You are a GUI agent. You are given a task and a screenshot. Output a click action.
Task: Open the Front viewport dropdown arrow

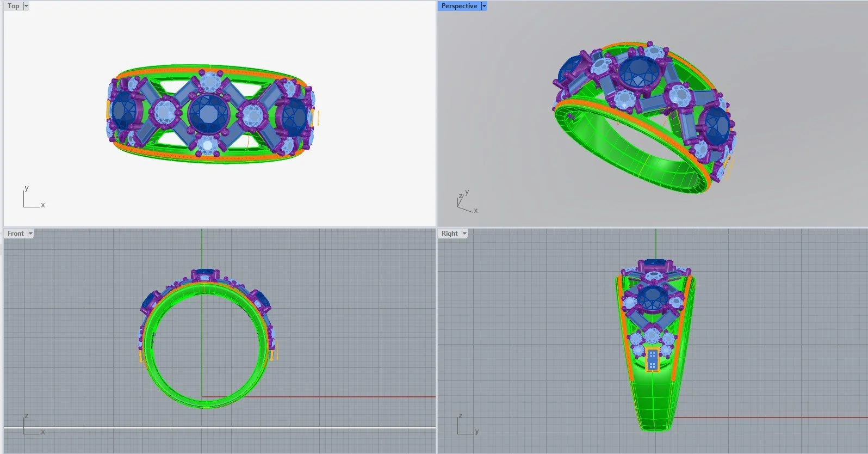(30, 234)
